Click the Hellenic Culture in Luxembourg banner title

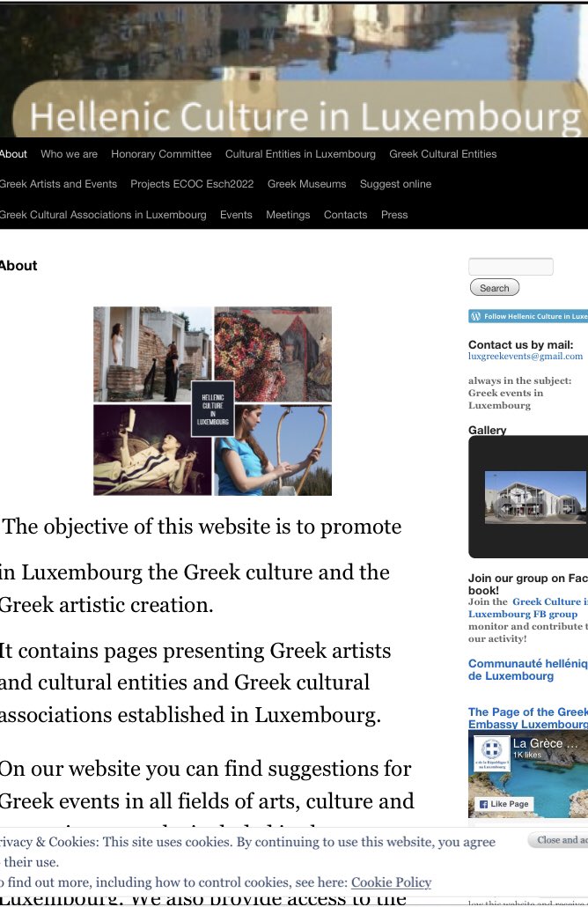pyautogui.click(x=305, y=117)
